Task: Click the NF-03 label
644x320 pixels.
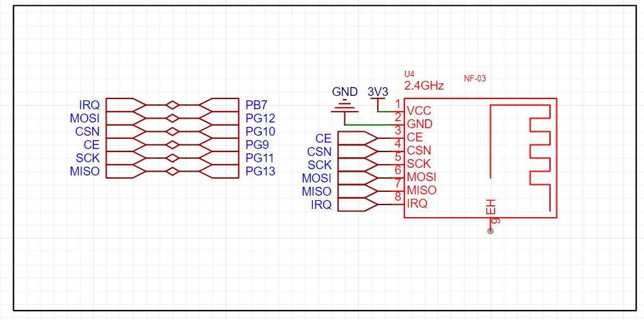Action: (475, 78)
